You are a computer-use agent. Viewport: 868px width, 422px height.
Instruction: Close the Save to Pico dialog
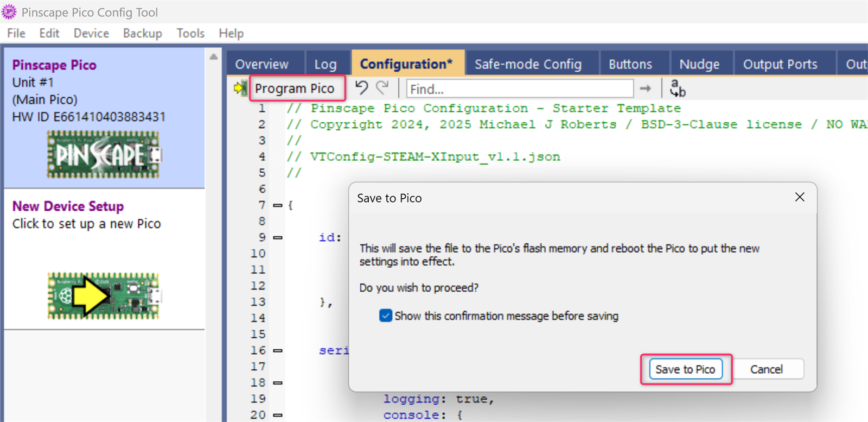[800, 197]
